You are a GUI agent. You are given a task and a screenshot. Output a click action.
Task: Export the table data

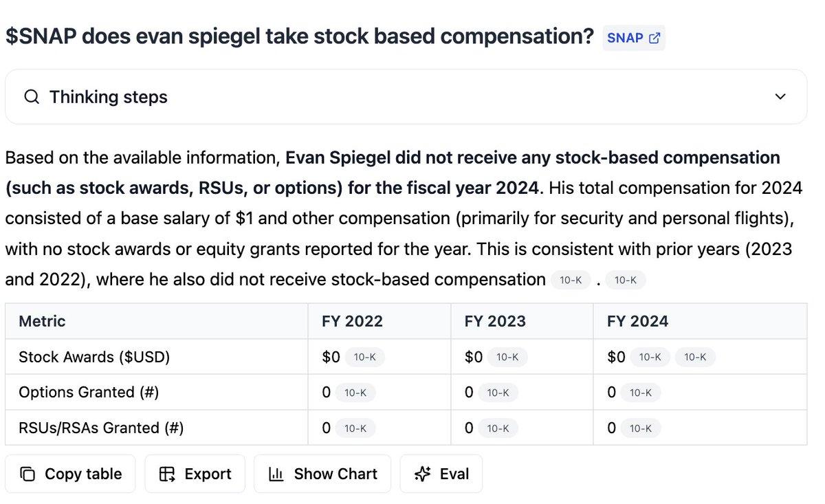[195, 474]
